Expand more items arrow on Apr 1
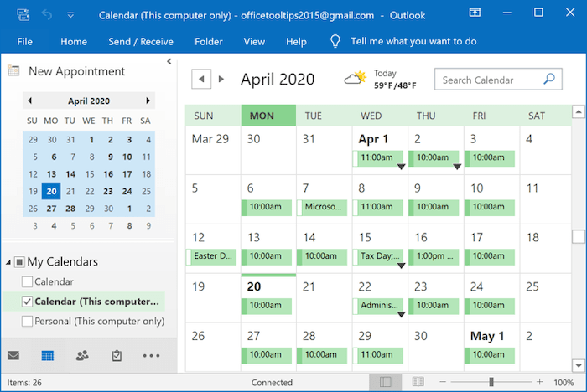The width and height of the screenshot is (587, 392). coord(401,167)
